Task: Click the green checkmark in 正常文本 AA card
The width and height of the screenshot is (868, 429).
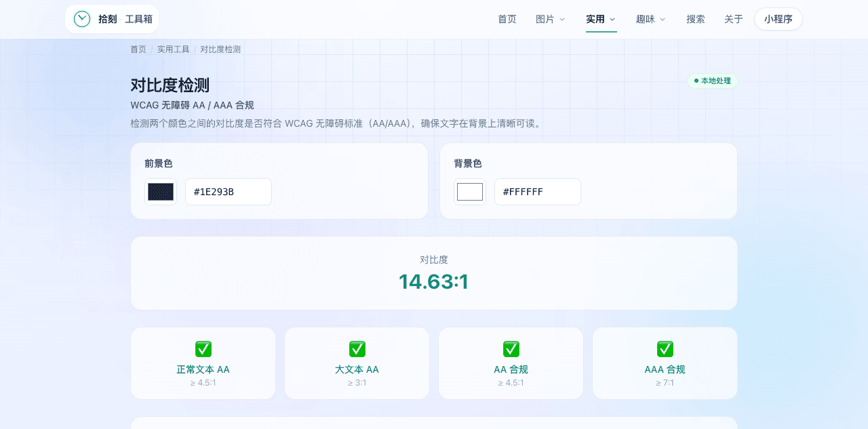Action: tap(203, 349)
